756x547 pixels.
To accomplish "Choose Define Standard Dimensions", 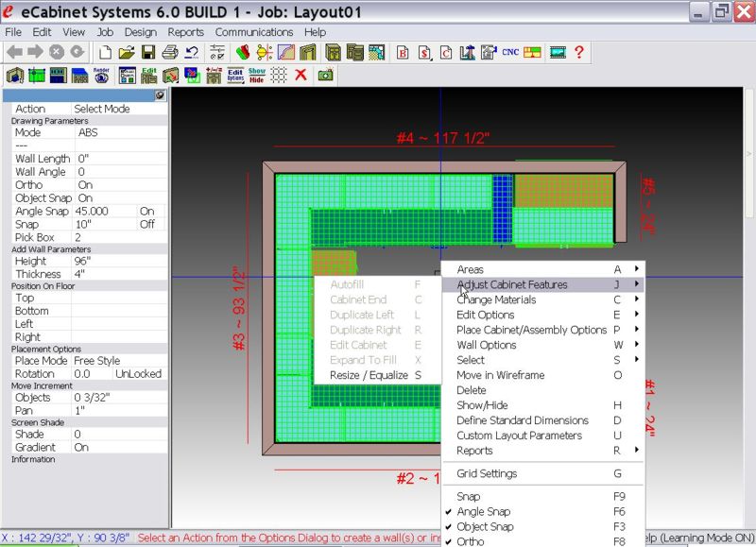I will tap(543, 420).
